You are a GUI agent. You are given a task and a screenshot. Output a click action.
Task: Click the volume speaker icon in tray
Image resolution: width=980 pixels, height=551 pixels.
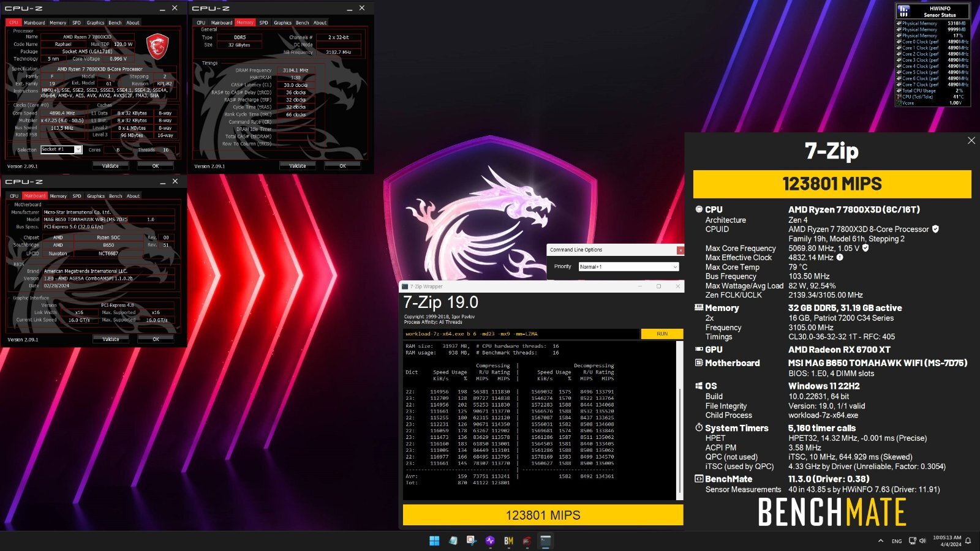pyautogui.click(x=922, y=541)
